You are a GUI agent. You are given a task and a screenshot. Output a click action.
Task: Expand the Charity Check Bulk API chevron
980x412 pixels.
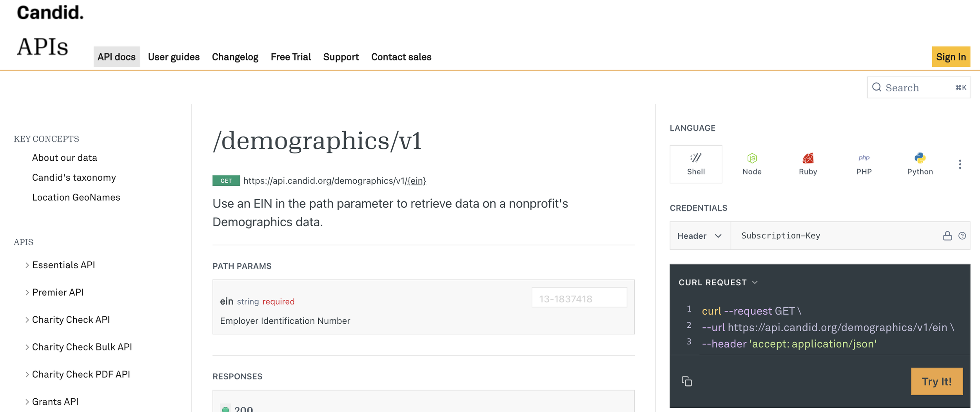point(27,347)
